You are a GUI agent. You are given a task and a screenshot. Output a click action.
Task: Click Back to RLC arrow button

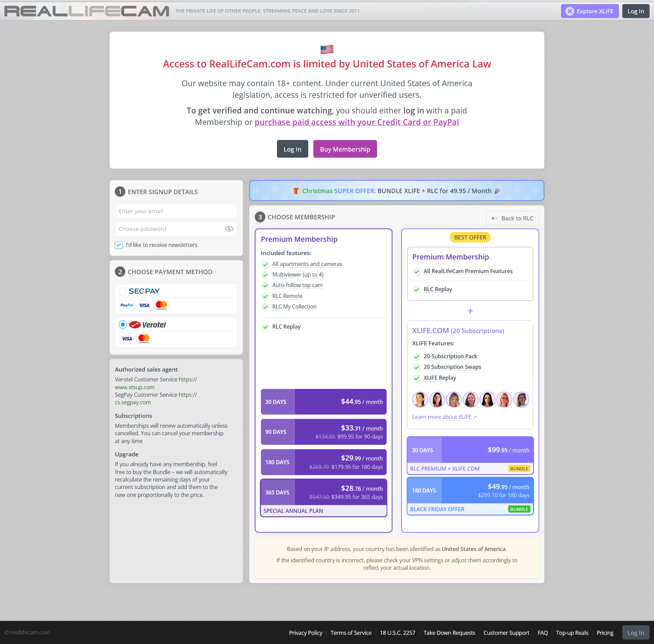[x=512, y=218]
